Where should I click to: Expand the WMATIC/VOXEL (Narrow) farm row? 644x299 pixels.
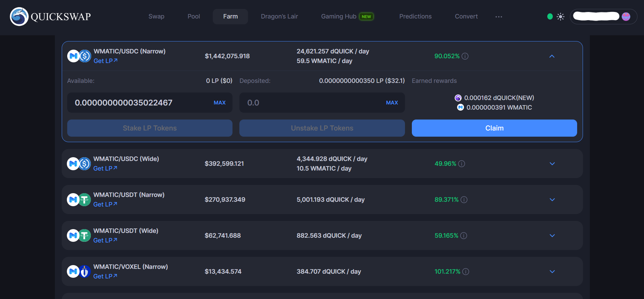coord(552,272)
